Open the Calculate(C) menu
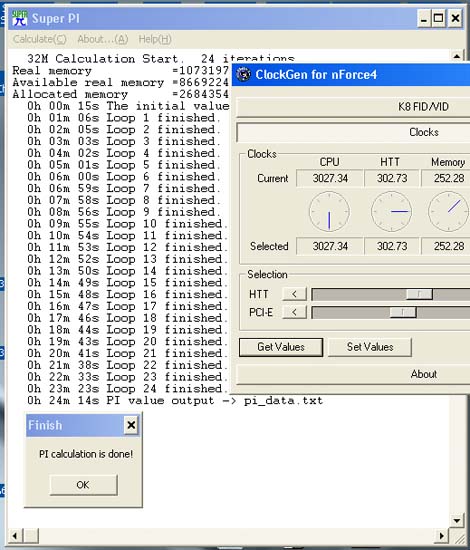 40,39
